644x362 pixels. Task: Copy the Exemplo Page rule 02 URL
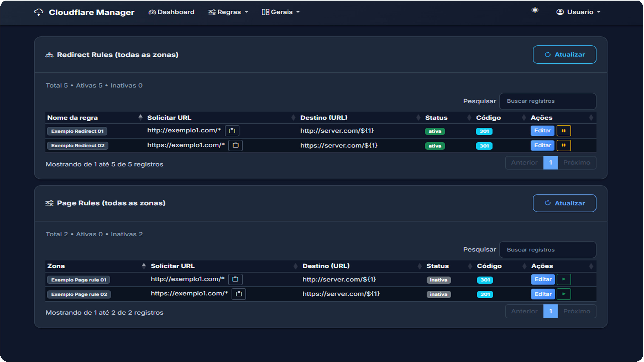point(239,294)
